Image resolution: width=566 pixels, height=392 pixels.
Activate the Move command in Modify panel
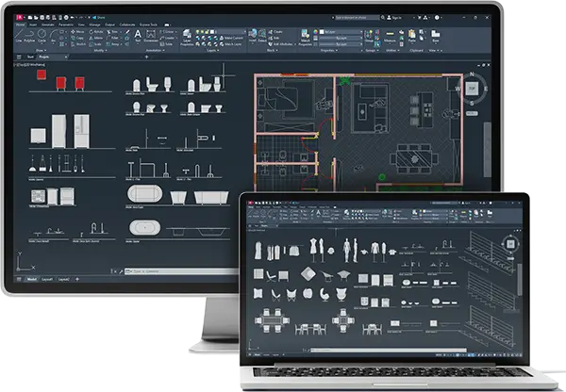(77, 32)
